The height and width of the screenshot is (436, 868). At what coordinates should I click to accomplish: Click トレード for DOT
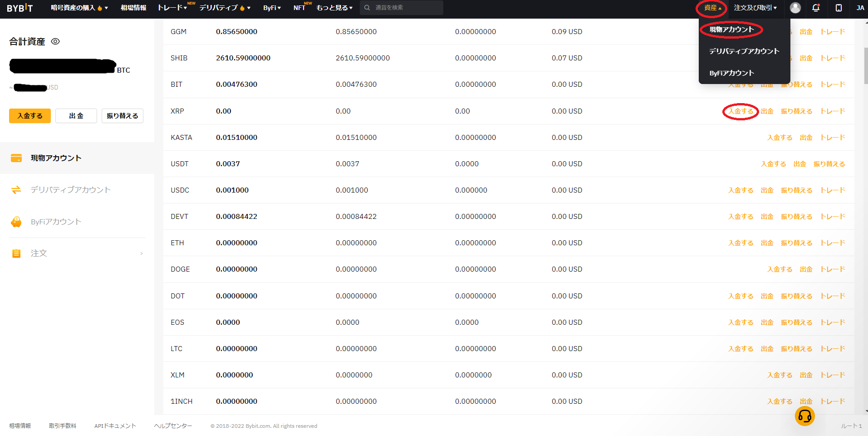(833, 296)
